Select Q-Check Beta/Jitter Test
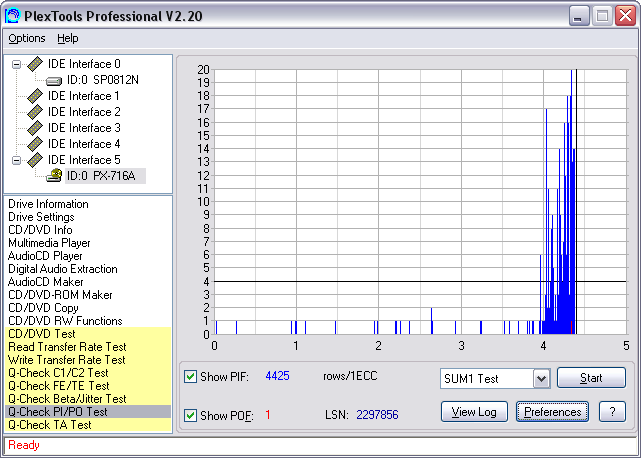The image size is (641, 458). 88,399
